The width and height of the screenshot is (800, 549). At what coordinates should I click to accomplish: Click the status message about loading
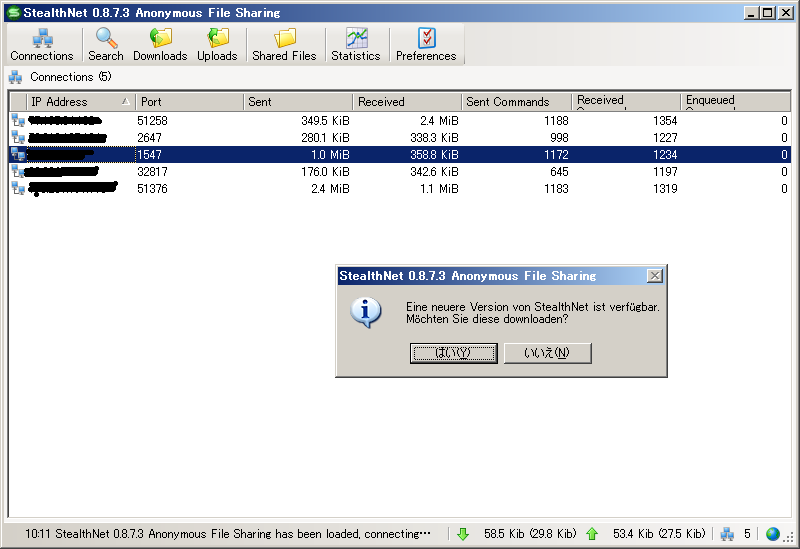[x=228, y=534]
